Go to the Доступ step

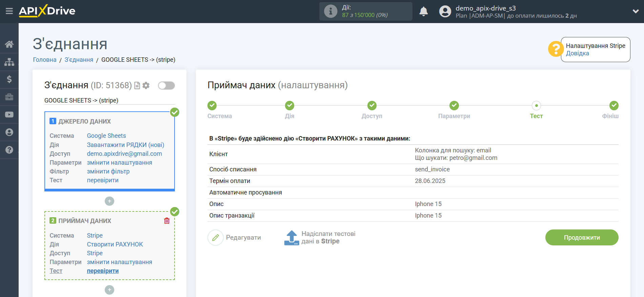pyautogui.click(x=372, y=106)
